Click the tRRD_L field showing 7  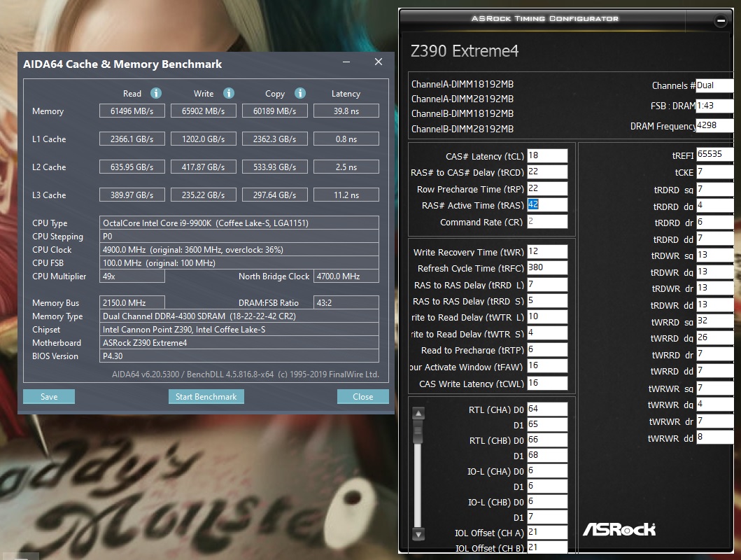(x=547, y=284)
